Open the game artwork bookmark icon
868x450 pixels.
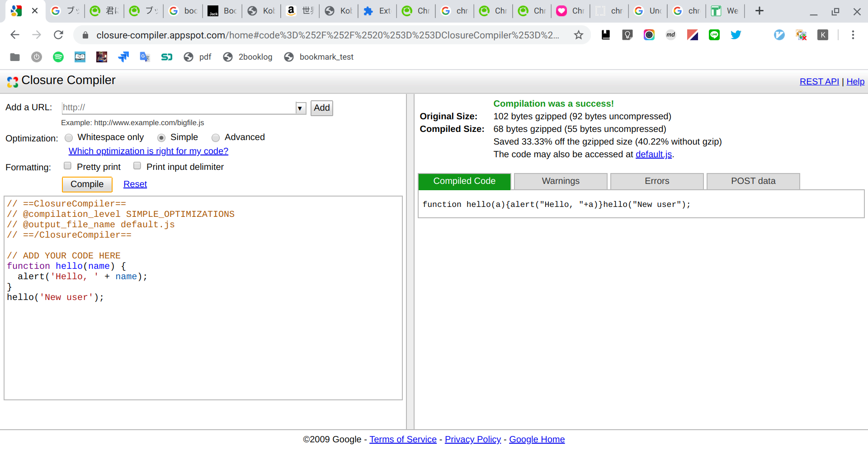tap(102, 57)
